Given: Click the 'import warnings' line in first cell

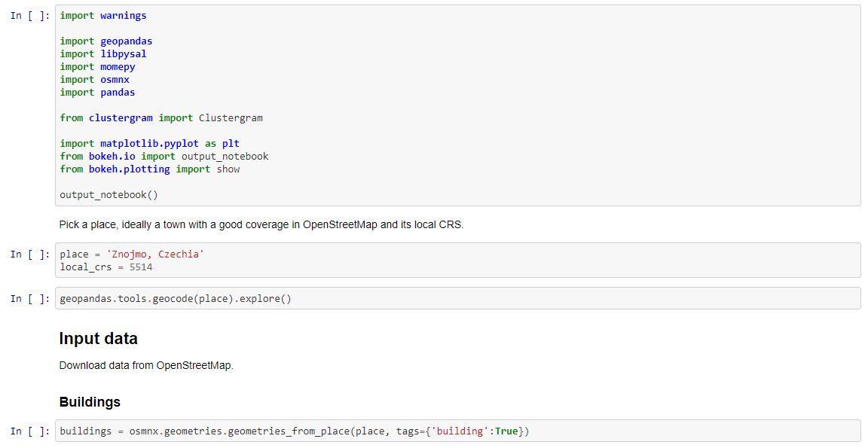Looking at the screenshot, I should (103, 16).
